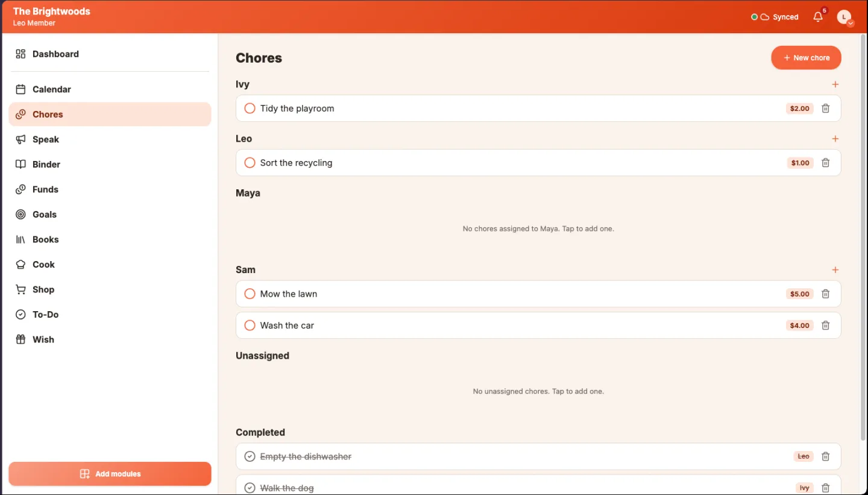The height and width of the screenshot is (495, 868).
Task: Mark Mow the lawn as complete
Action: coord(250,294)
